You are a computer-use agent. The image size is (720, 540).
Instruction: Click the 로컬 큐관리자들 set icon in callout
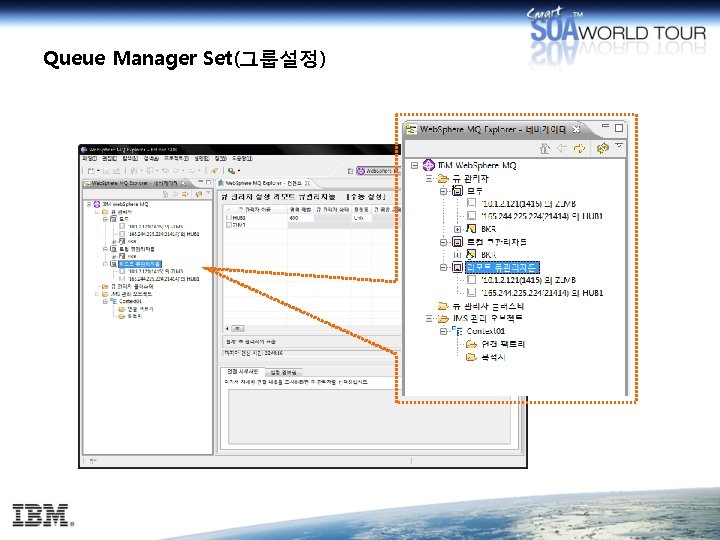457,242
